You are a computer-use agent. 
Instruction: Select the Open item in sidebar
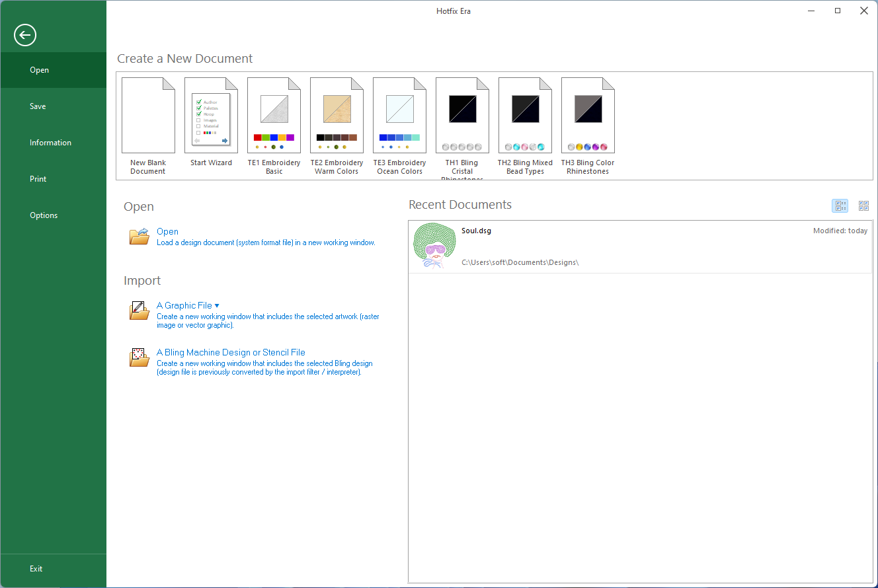(53, 70)
